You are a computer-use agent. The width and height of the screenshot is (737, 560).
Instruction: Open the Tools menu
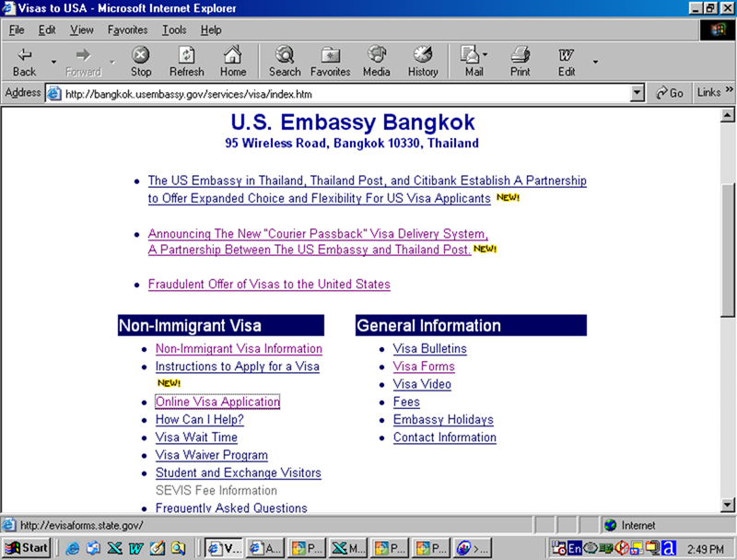[x=174, y=30]
